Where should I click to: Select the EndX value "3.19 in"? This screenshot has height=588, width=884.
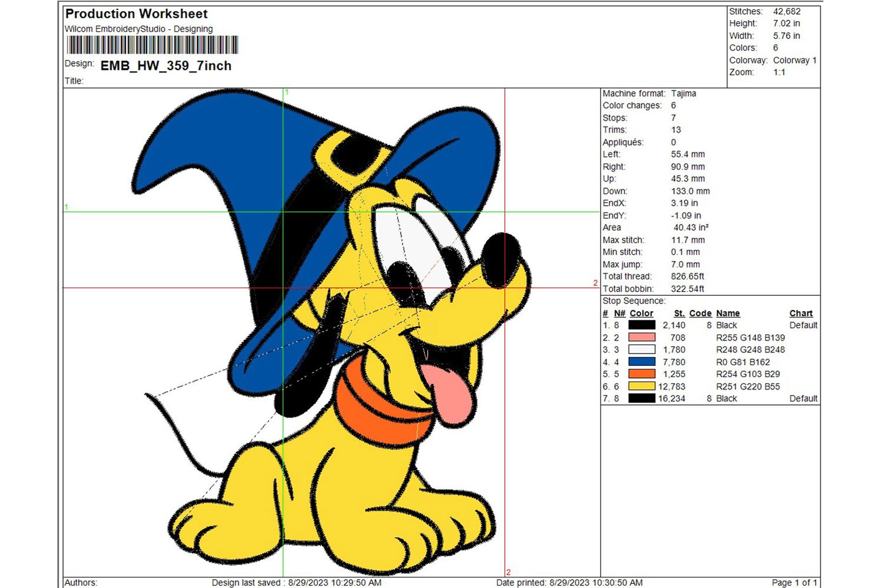point(685,203)
